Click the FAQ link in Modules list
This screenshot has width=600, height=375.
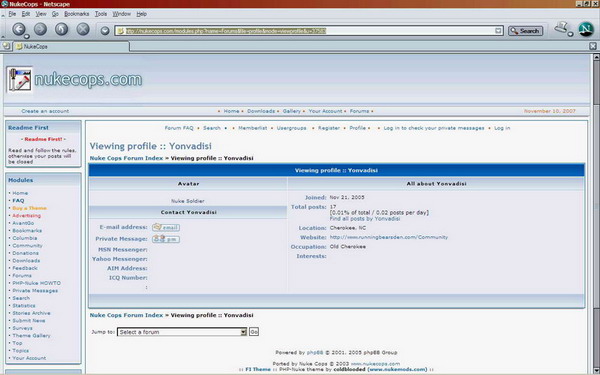(18, 201)
